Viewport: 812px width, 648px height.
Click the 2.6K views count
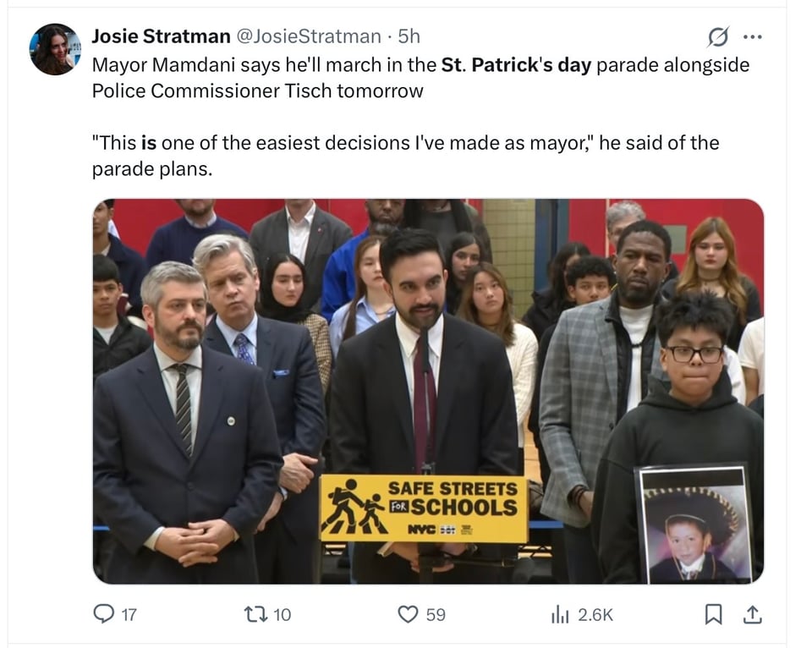tap(595, 615)
